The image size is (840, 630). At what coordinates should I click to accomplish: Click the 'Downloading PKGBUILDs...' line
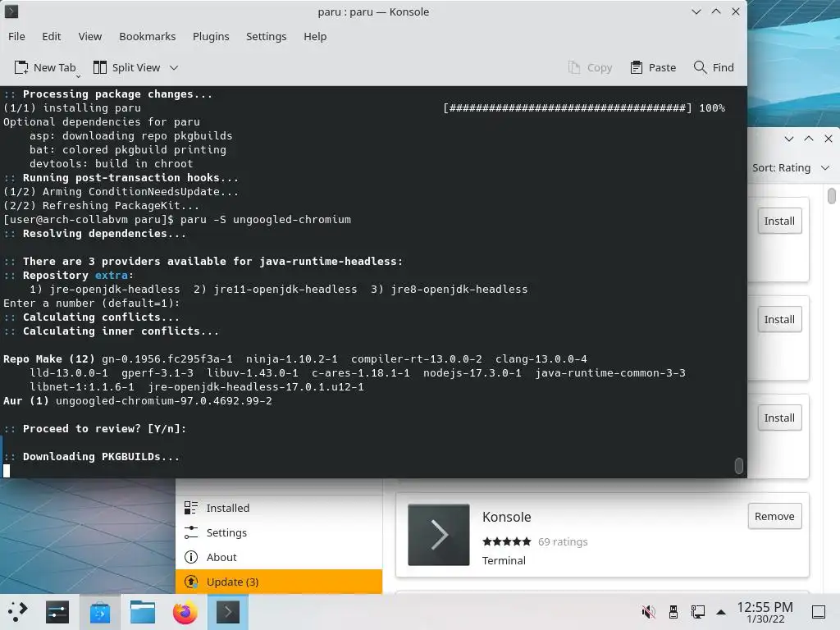[x=101, y=456]
